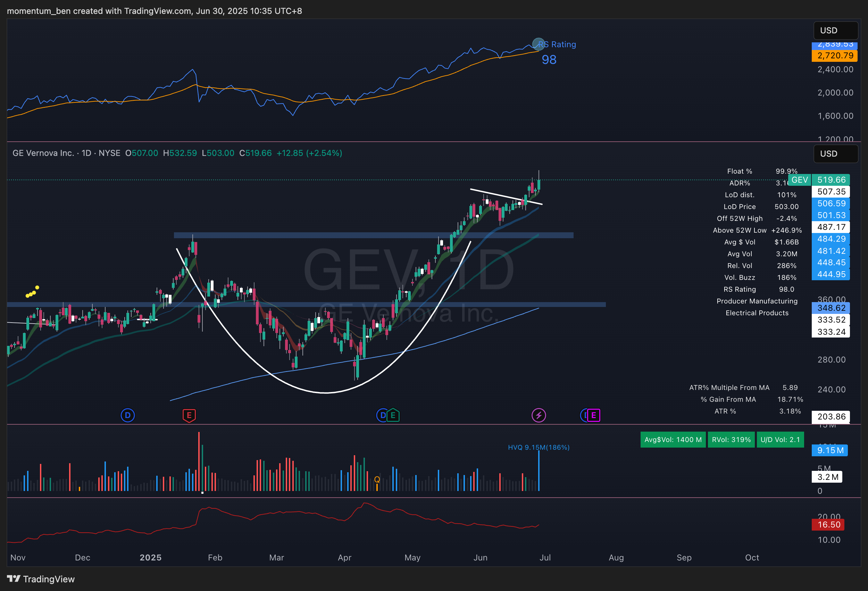Click the red 16.50 indicator value label
Viewport: 868px width, 591px height.
pyautogui.click(x=828, y=524)
